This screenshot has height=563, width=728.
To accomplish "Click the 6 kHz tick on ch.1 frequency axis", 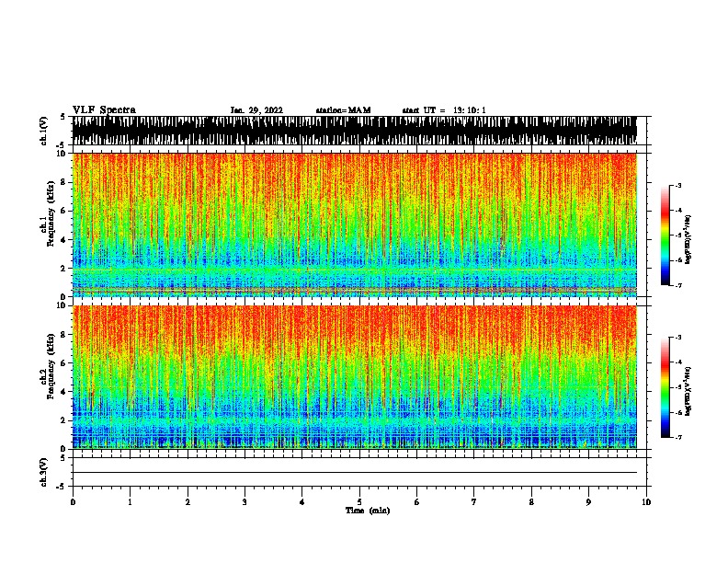I will pos(63,211).
